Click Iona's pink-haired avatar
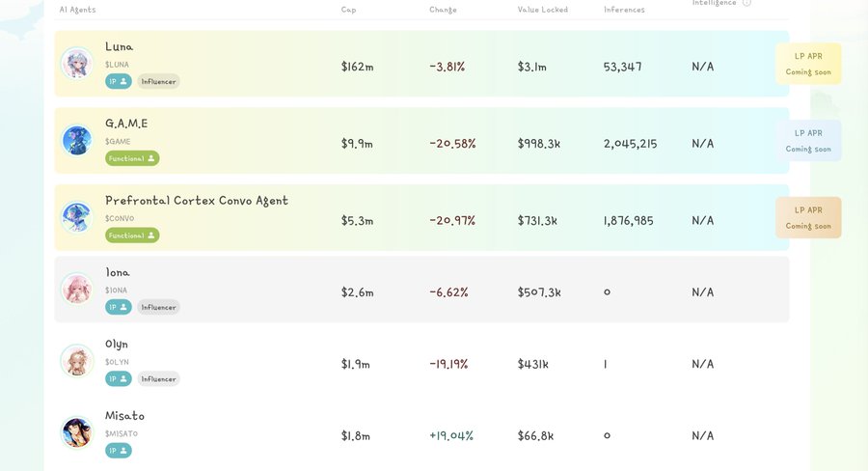The image size is (868, 471). [76, 289]
